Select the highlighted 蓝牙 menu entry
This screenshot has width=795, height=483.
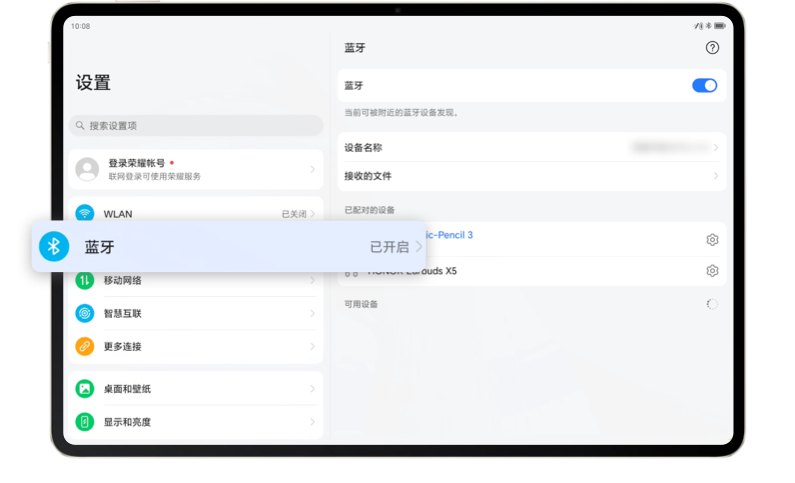pos(229,247)
